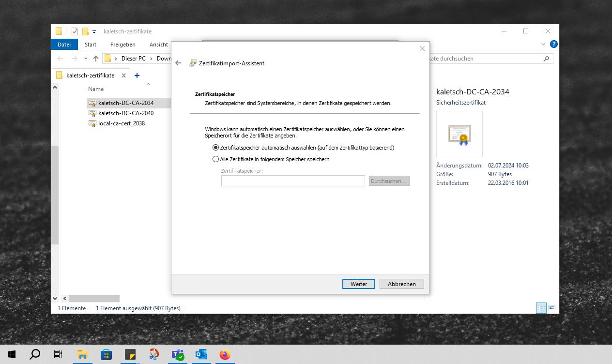Switch to large icons view in status bar
Viewport: 612px width, 364px height.
point(551,308)
